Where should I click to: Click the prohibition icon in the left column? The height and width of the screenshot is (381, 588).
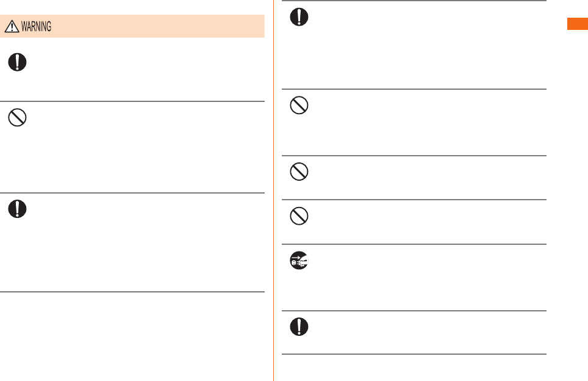pos(17,117)
